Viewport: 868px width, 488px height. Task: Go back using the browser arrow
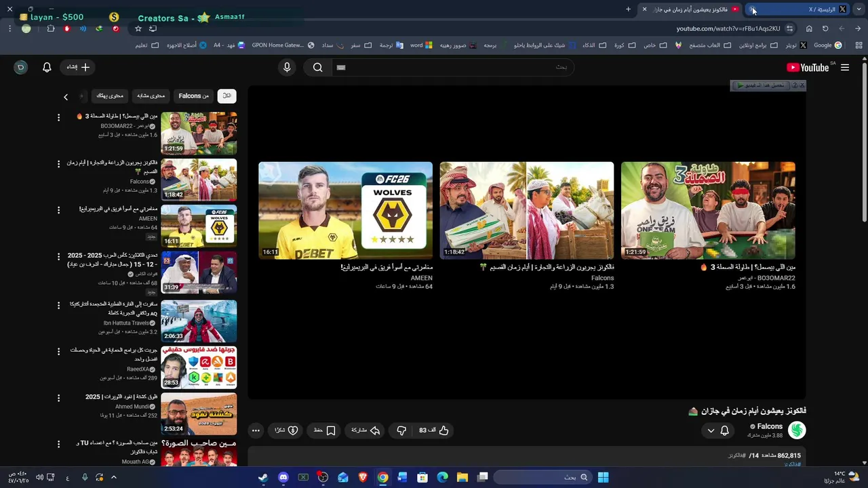click(x=858, y=28)
